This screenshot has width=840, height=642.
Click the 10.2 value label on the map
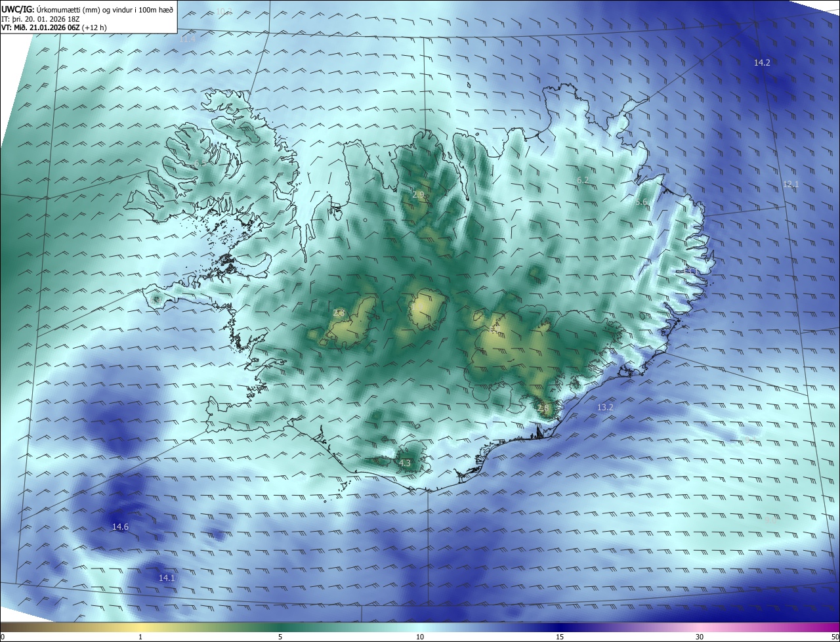click(x=224, y=12)
